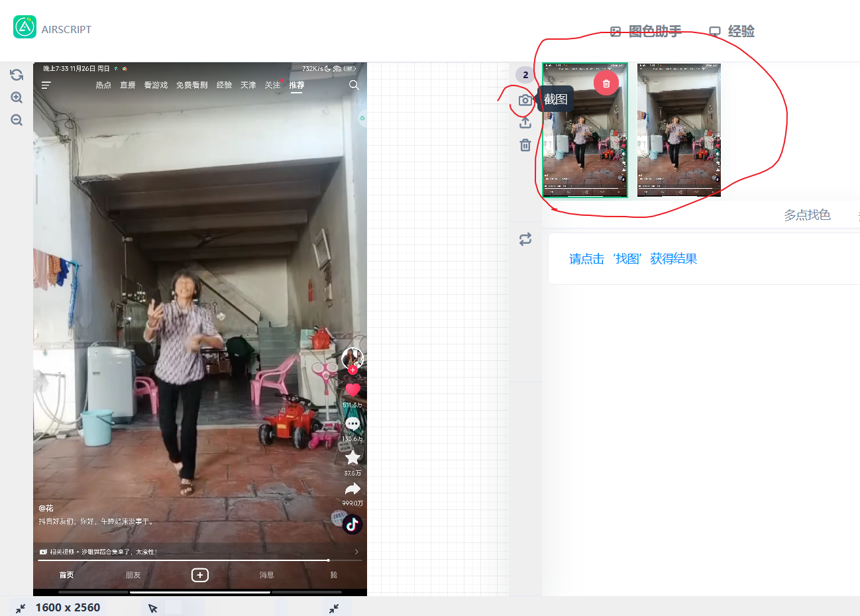Switch to the 经验 tab in header
The height and width of the screenshot is (616, 860).
(x=732, y=31)
